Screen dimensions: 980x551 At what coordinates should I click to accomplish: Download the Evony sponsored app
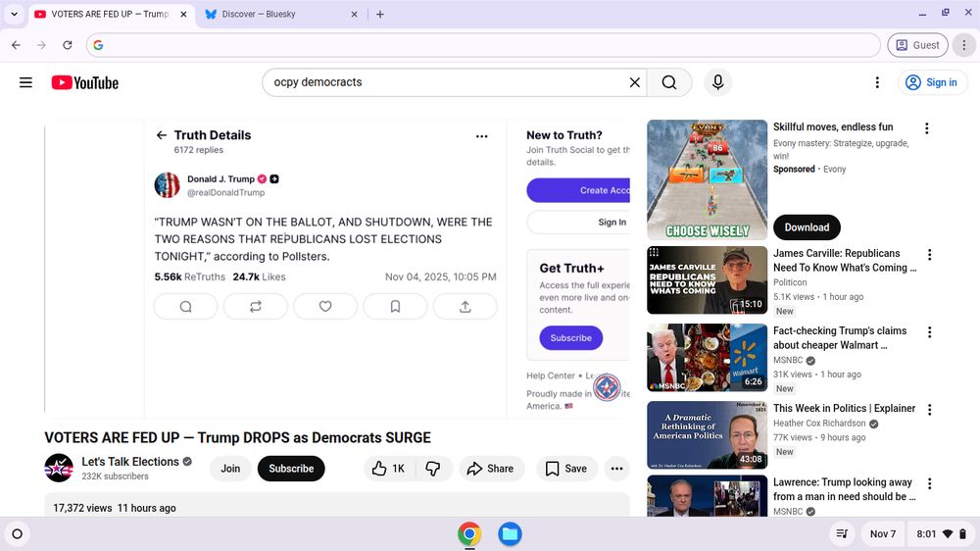click(807, 227)
